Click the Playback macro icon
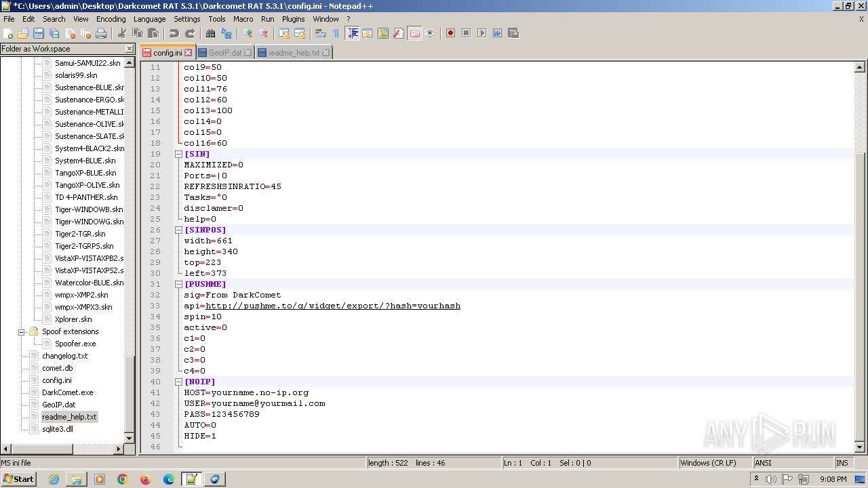 coord(482,33)
